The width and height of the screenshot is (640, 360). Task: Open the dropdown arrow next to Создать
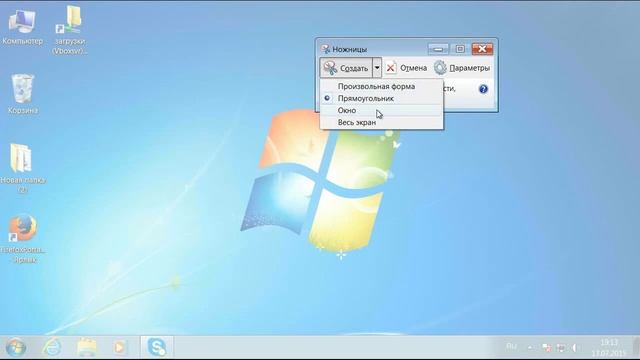pyautogui.click(x=377, y=68)
